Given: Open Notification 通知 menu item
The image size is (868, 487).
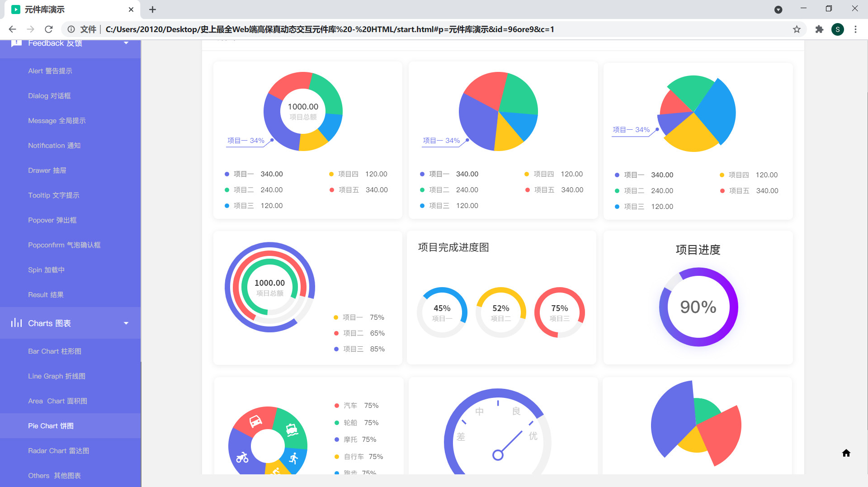Looking at the screenshot, I should click(54, 146).
